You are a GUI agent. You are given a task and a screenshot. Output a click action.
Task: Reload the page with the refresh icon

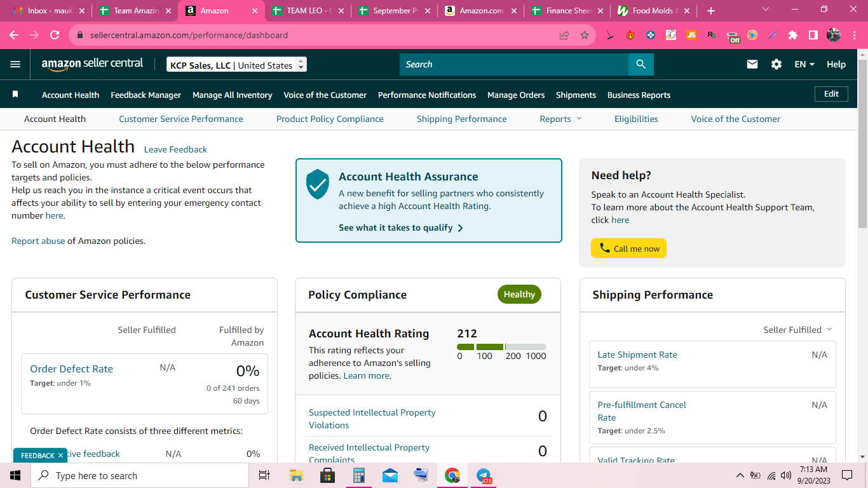point(55,35)
